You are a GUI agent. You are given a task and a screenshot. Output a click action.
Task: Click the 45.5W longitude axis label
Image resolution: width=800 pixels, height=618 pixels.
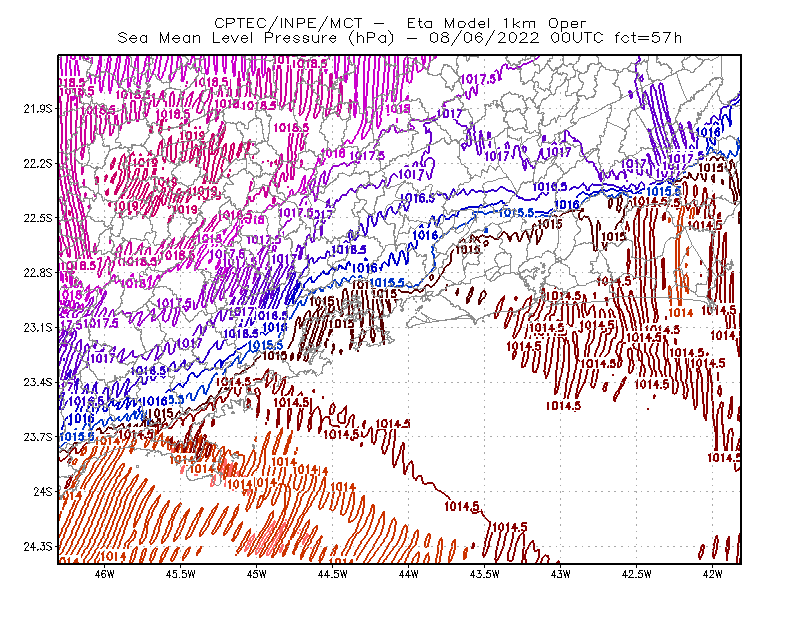(x=181, y=574)
